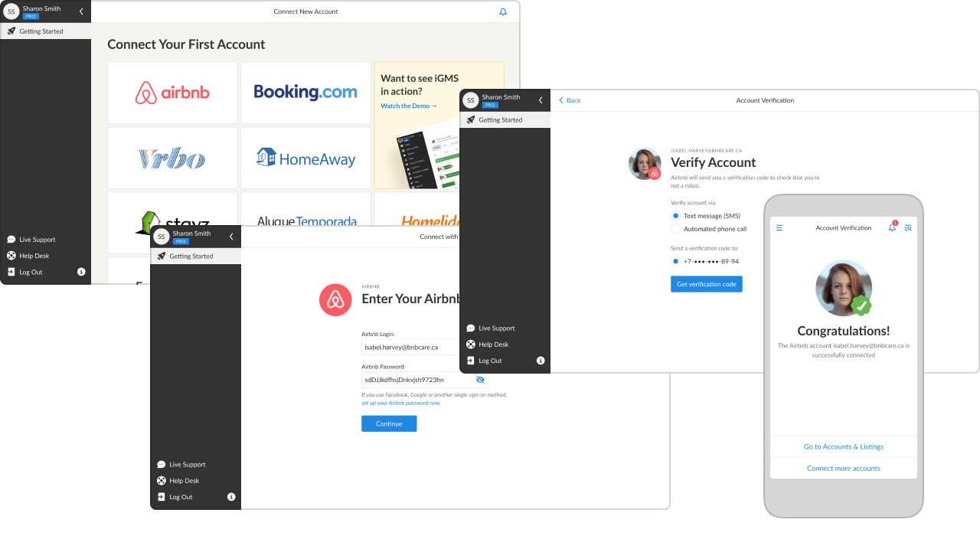Viewport: 980px width, 536px height.
Task: Select the Text message (SMS) radio option
Action: pyautogui.click(x=675, y=217)
